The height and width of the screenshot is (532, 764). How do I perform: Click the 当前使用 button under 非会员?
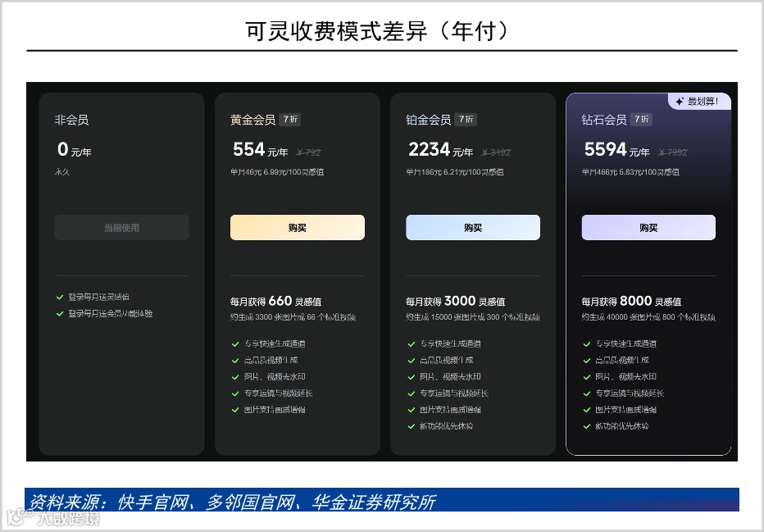(121, 227)
